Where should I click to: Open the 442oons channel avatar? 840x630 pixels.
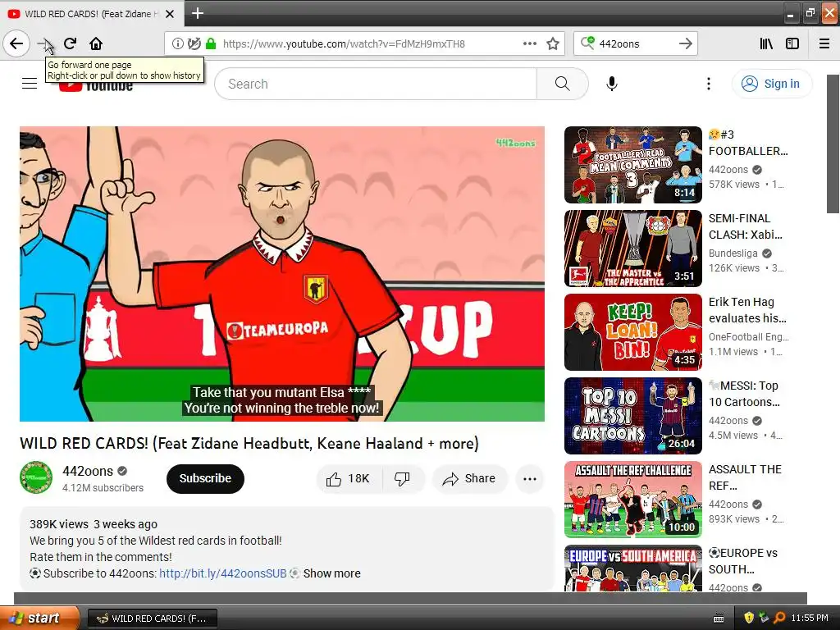pos(36,477)
